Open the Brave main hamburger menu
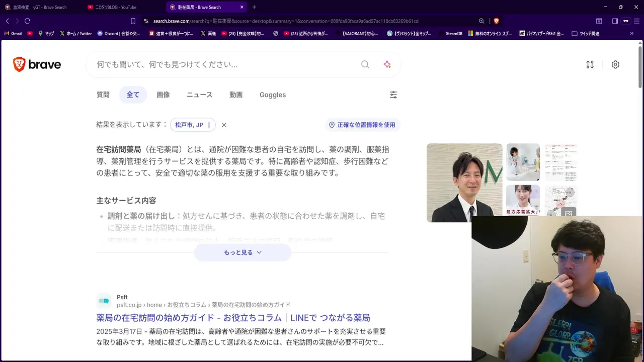This screenshot has height=362, width=644. [x=637, y=21]
